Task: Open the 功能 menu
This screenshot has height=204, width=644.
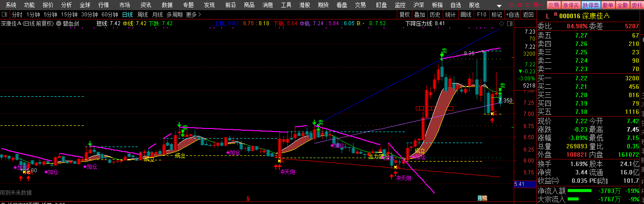Action: tap(30, 5)
